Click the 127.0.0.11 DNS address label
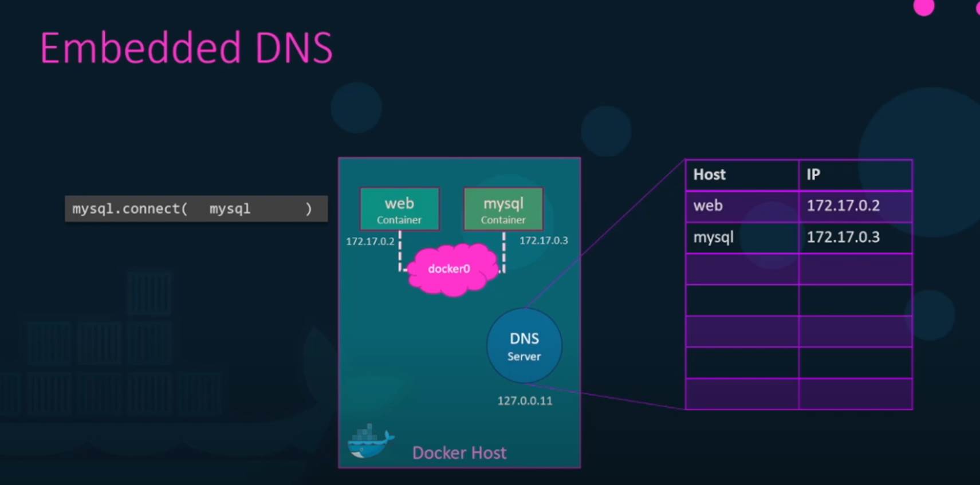The image size is (980, 485). click(x=525, y=401)
